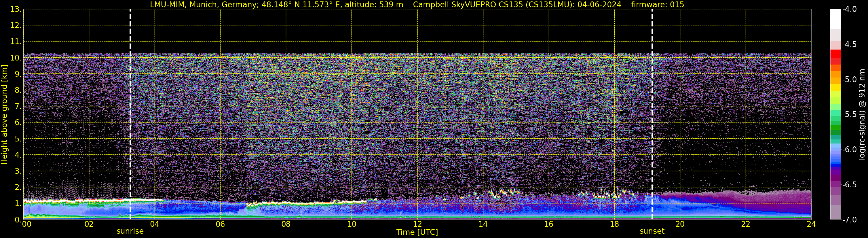Screen dimensions: 868x238
Task: Click the -4.0 colorbar tick value
Action: [850, 10]
